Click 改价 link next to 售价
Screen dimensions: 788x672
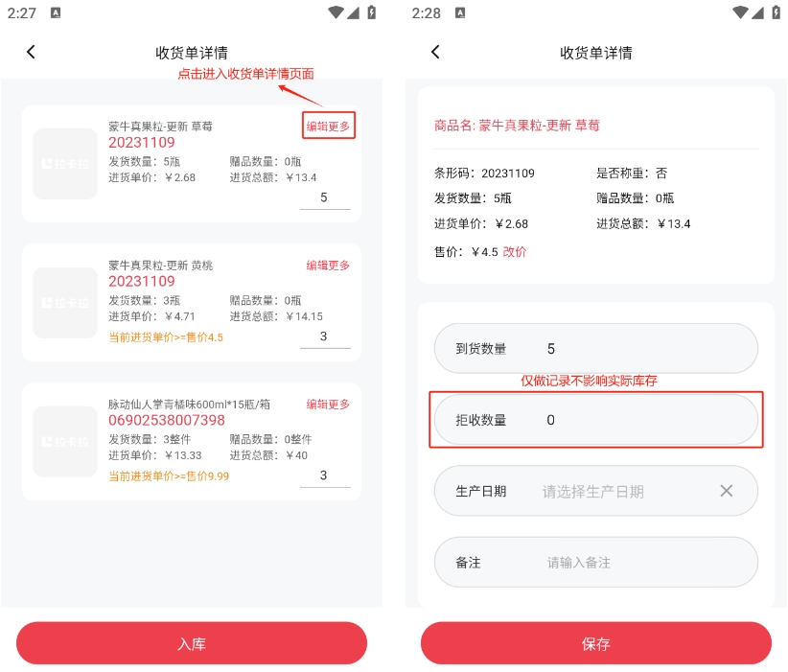pos(515,252)
